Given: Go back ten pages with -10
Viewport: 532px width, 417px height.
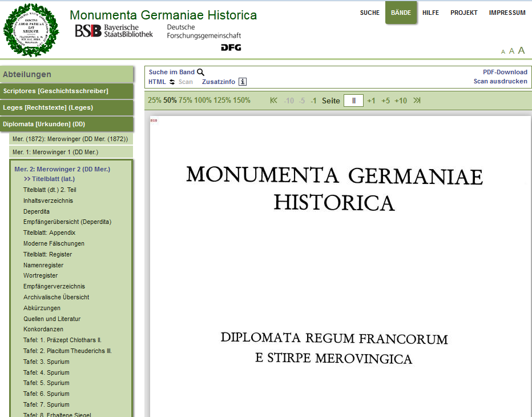Looking at the screenshot, I should (289, 101).
